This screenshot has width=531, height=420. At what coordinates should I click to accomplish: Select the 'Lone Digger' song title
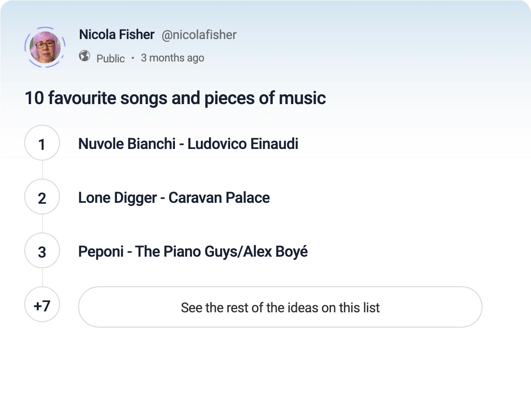(118, 198)
